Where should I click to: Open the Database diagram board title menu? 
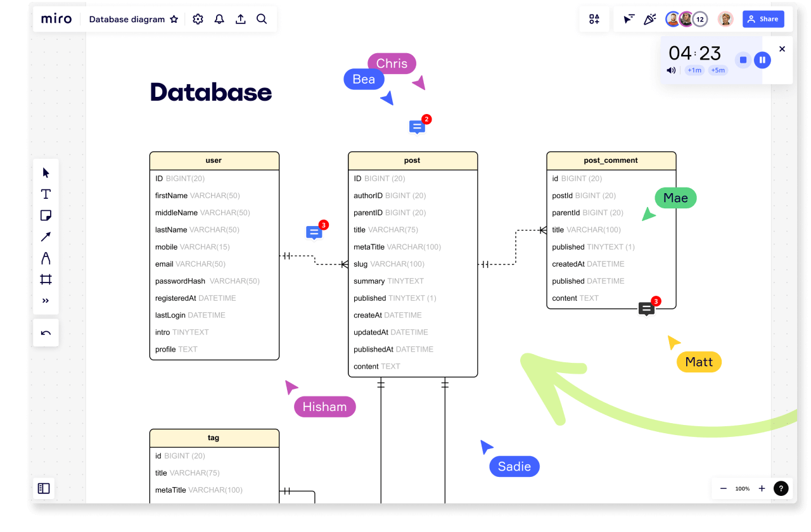pyautogui.click(x=127, y=19)
